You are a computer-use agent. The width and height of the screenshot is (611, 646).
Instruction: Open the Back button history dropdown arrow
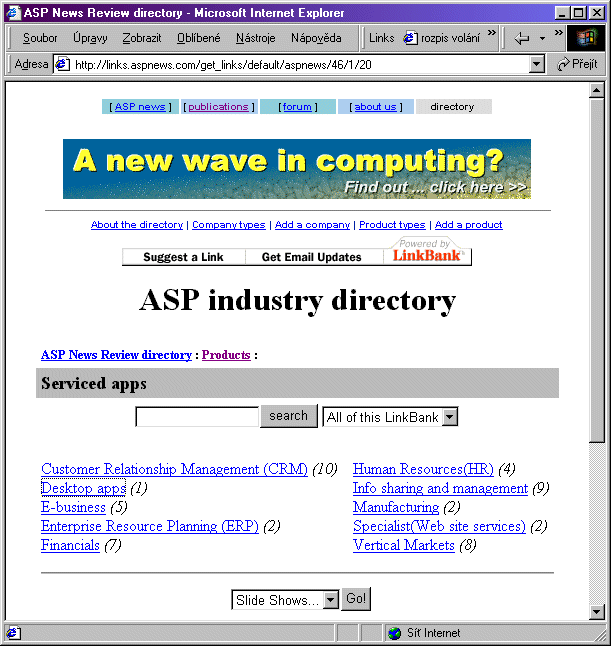(x=542, y=38)
